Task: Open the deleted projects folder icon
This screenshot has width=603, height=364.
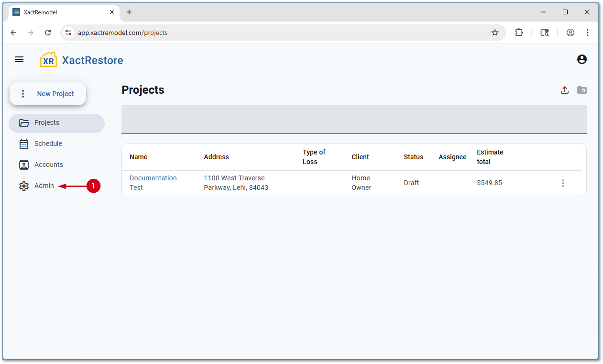Action: [581, 90]
